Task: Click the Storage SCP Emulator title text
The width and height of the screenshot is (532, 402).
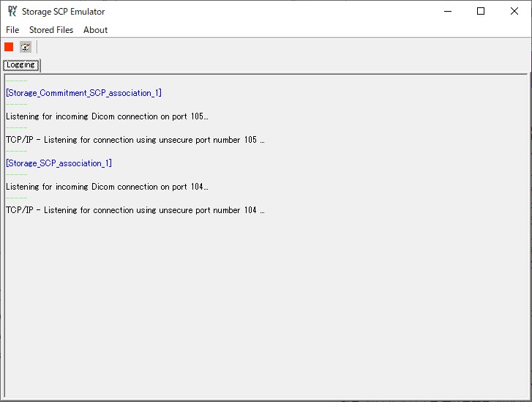Action: coord(63,11)
